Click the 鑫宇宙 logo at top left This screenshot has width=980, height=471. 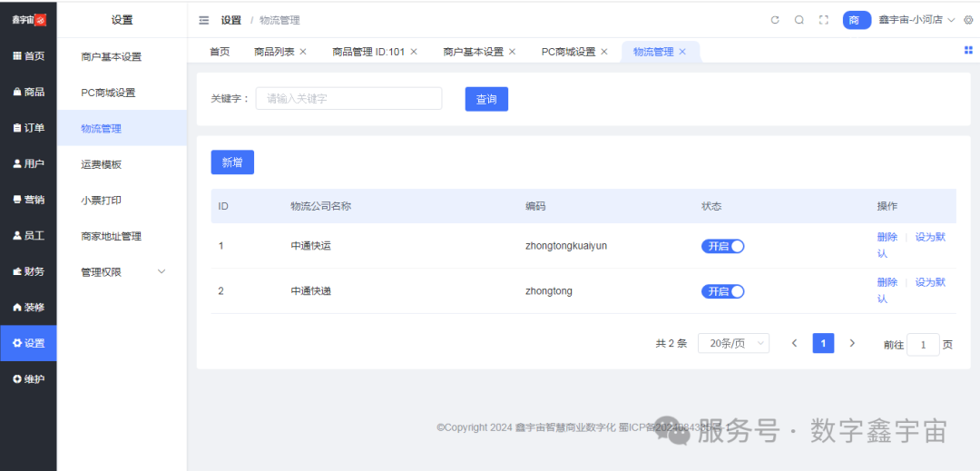click(29, 20)
